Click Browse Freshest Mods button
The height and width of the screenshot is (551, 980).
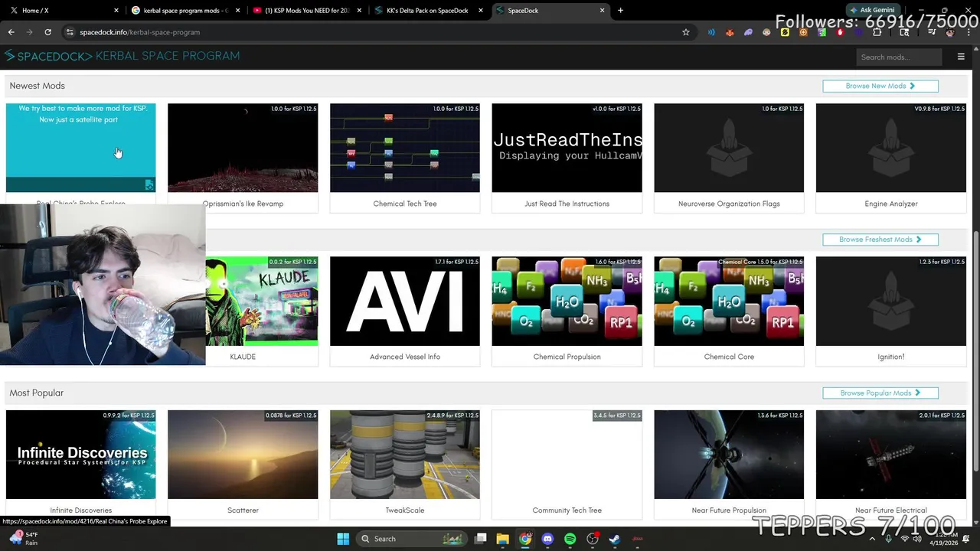click(x=880, y=240)
